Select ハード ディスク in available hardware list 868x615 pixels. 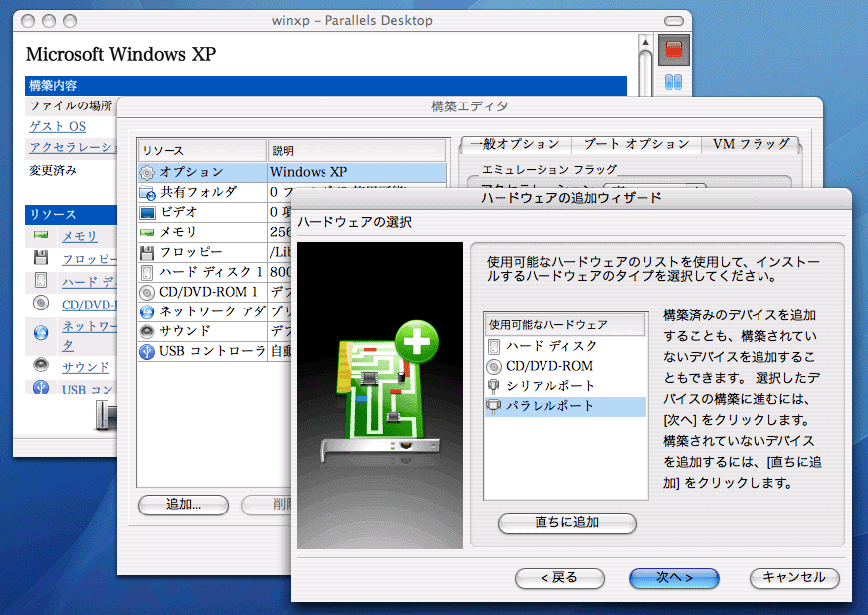(x=565, y=347)
